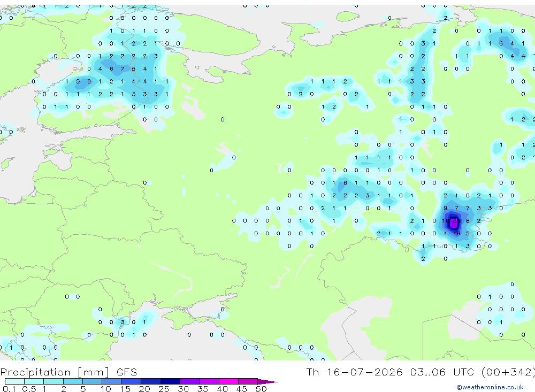Click the legend label '50'
The height and width of the screenshot is (392, 535).
coord(261,389)
